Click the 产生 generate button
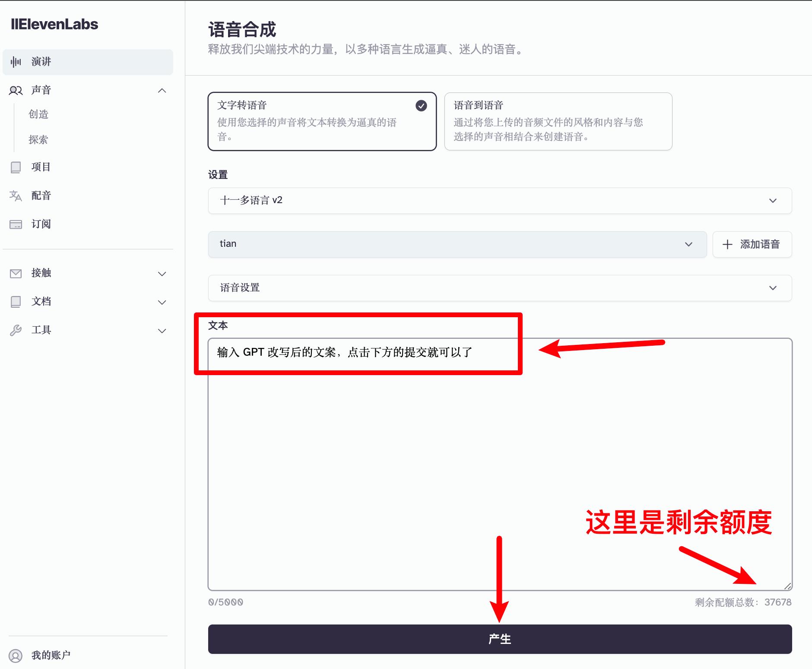This screenshot has width=812, height=669. [499, 639]
